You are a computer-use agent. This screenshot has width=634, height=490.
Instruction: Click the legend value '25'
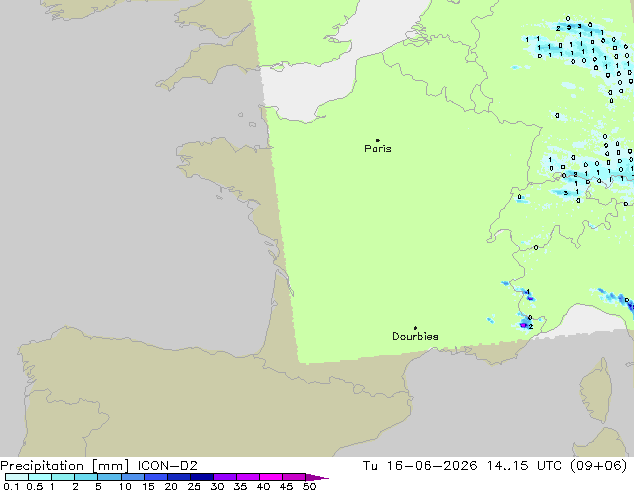click(194, 486)
